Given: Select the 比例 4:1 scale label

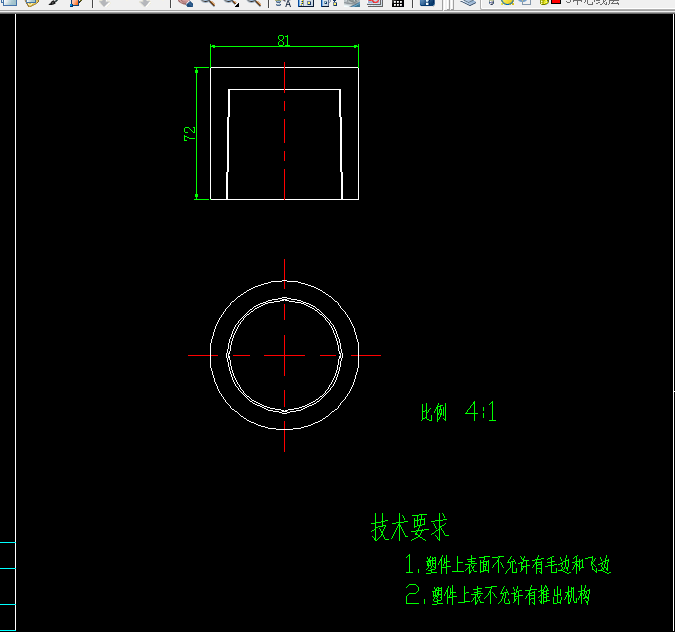Looking at the screenshot, I should 458,412.
